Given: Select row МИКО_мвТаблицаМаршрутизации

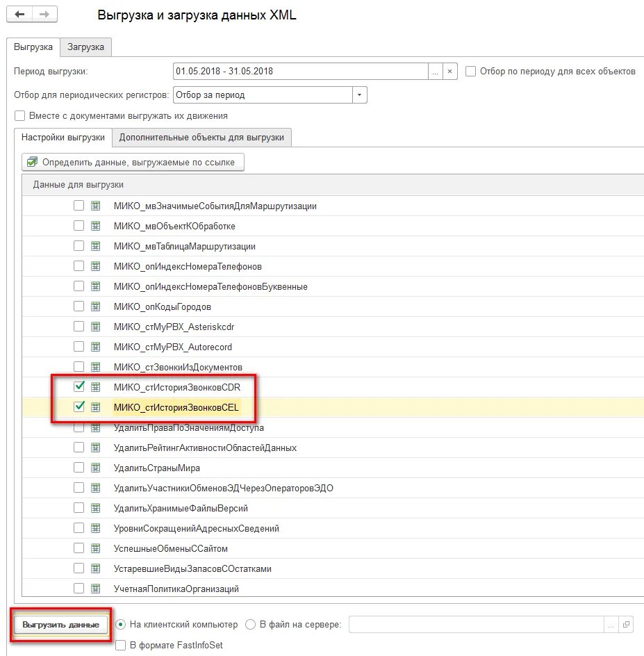Looking at the screenshot, I should point(333,246).
